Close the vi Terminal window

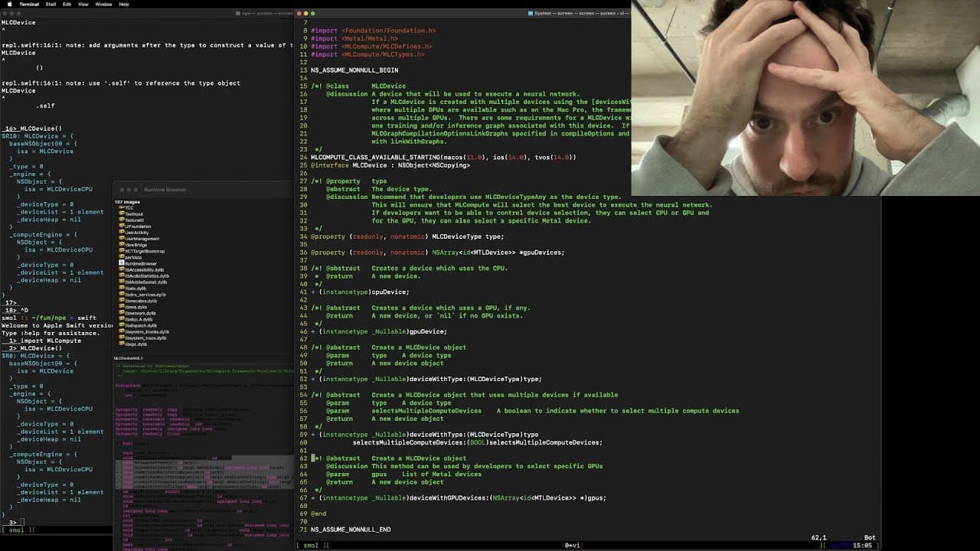(x=299, y=13)
